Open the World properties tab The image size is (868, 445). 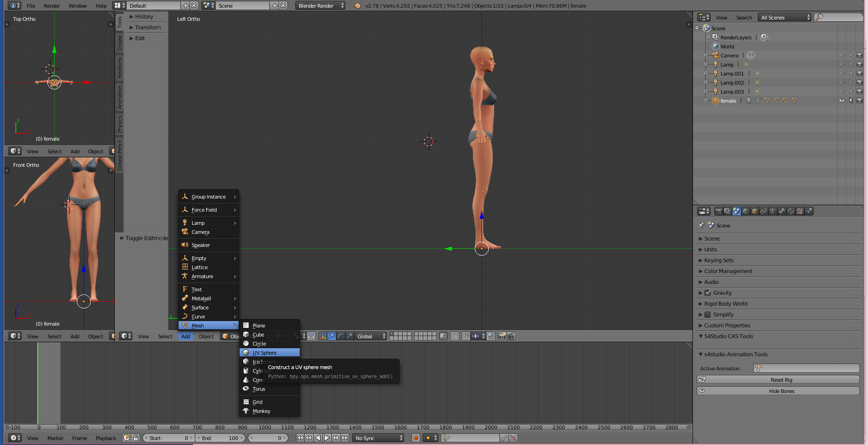[745, 211]
